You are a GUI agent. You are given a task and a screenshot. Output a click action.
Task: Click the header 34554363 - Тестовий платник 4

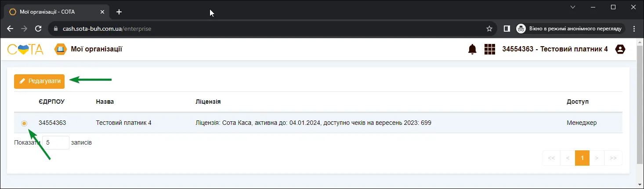555,49
